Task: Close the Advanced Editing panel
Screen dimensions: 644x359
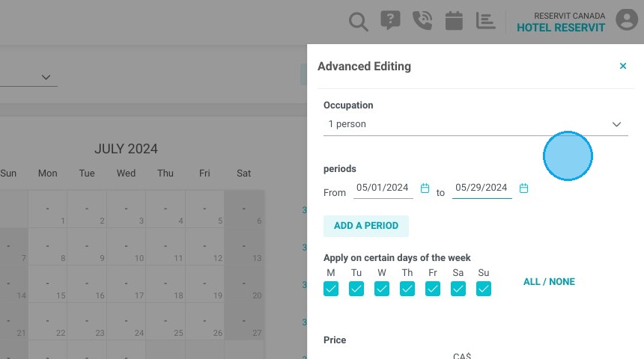Action: click(x=622, y=66)
